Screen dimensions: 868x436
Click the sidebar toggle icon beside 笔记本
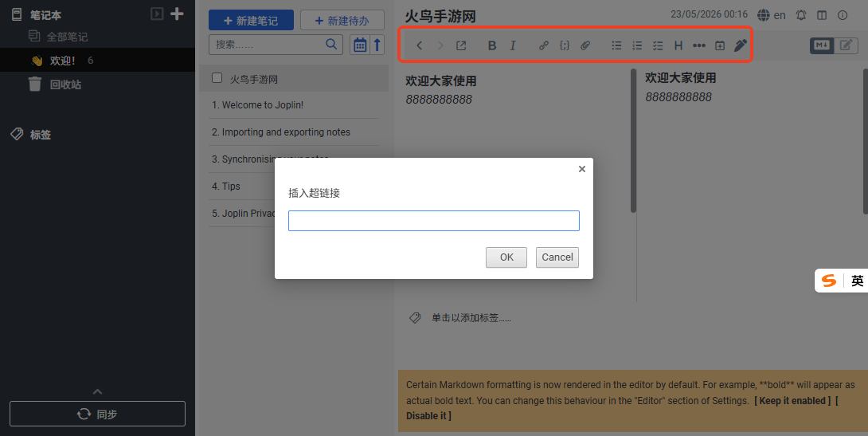coord(157,14)
